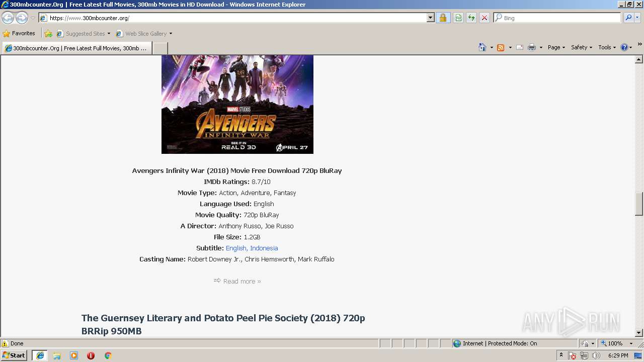Select the director names Anthony Russo, Joe Russo

(x=256, y=226)
